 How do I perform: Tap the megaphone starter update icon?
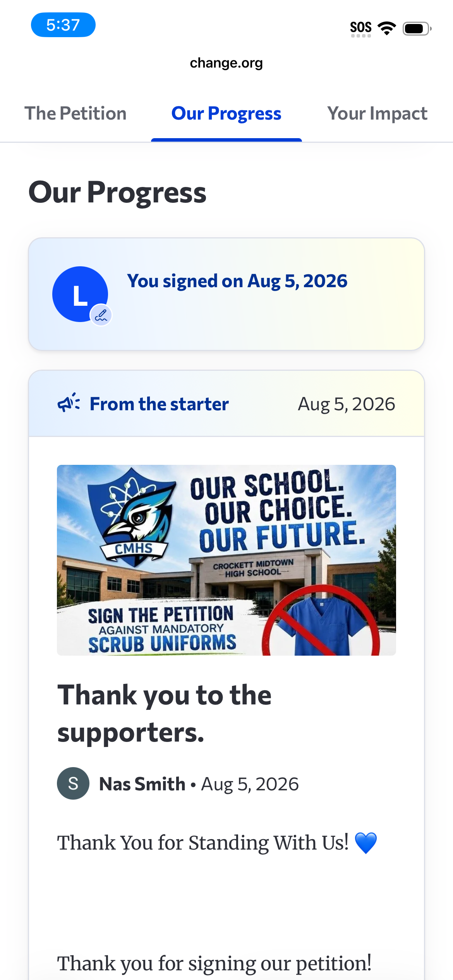point(69,403)
